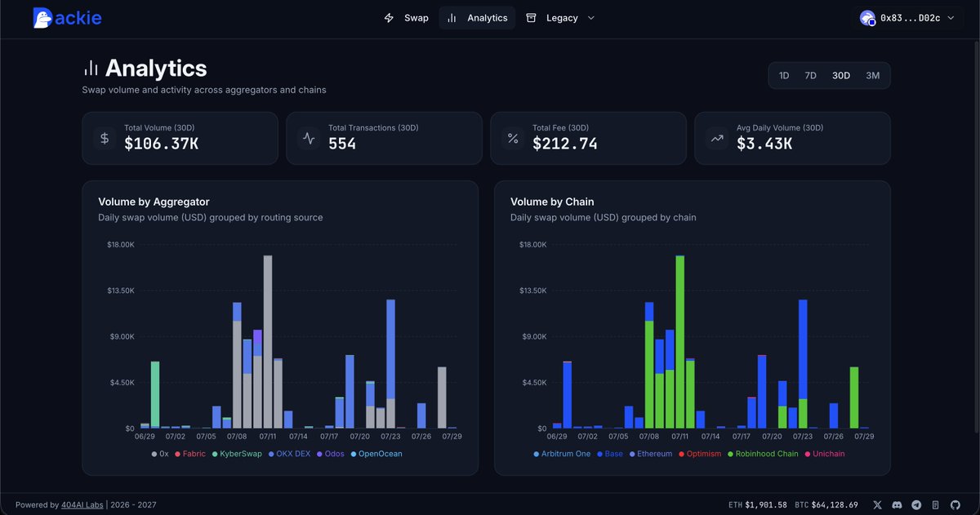Click the Avg Daily Volume value $3.43K
Image resolution: width=980 pixels, height=515 pixels.
click(764, 144)
